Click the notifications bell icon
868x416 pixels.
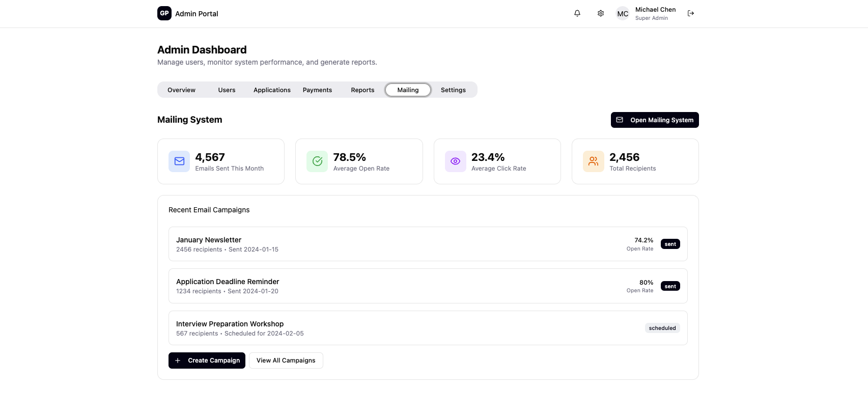click(x=577, y=13)
